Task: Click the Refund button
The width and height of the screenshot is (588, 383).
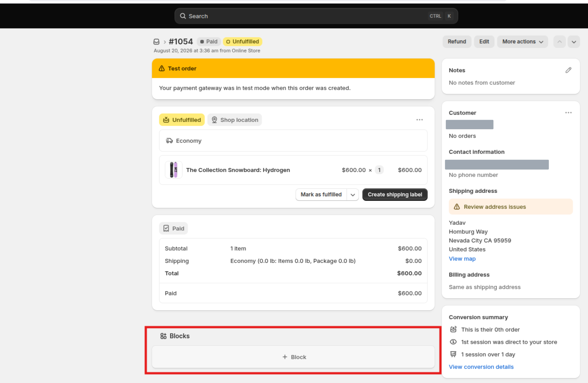Action: tap(457, 42)
